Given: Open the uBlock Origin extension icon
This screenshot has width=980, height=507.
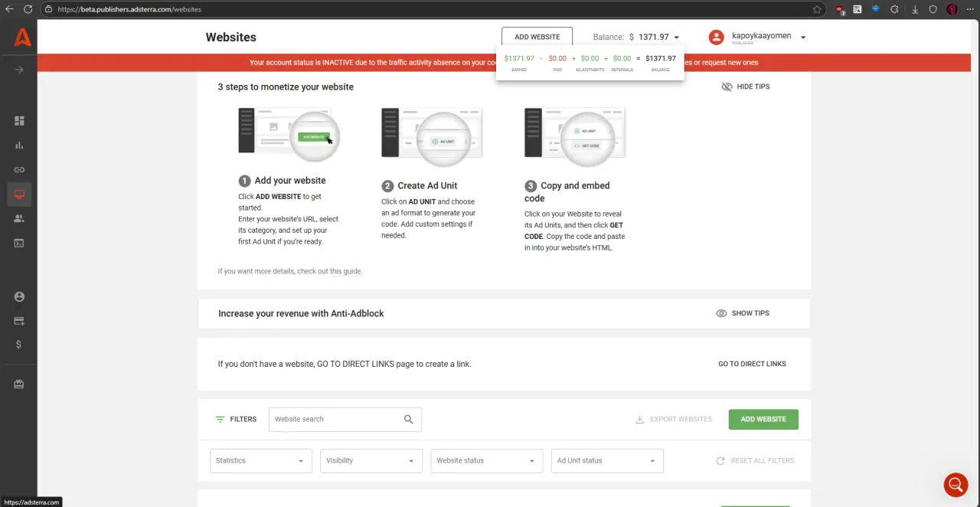Looking at the screenshot, I should (840, 9).
